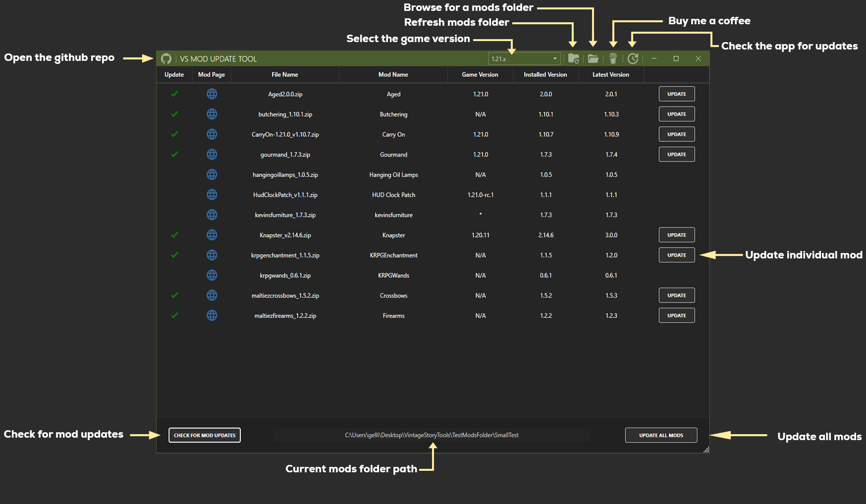The image size is (866, 504).
Task: Open mod page globe for Butchering
Action: pyautogui.click(x=212, y=114)
